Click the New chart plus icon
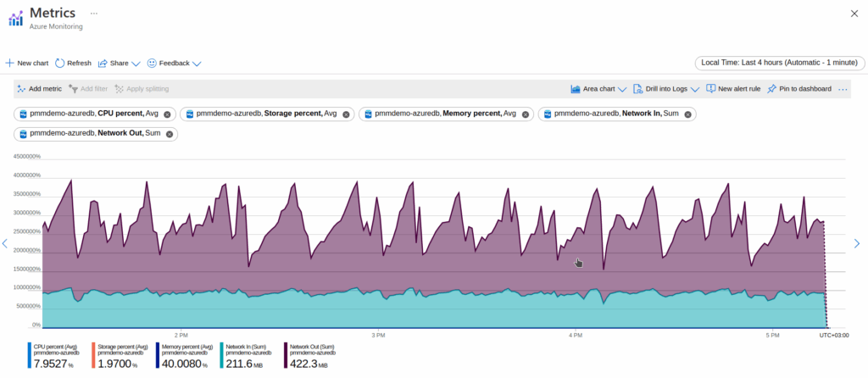 (9, 64)
